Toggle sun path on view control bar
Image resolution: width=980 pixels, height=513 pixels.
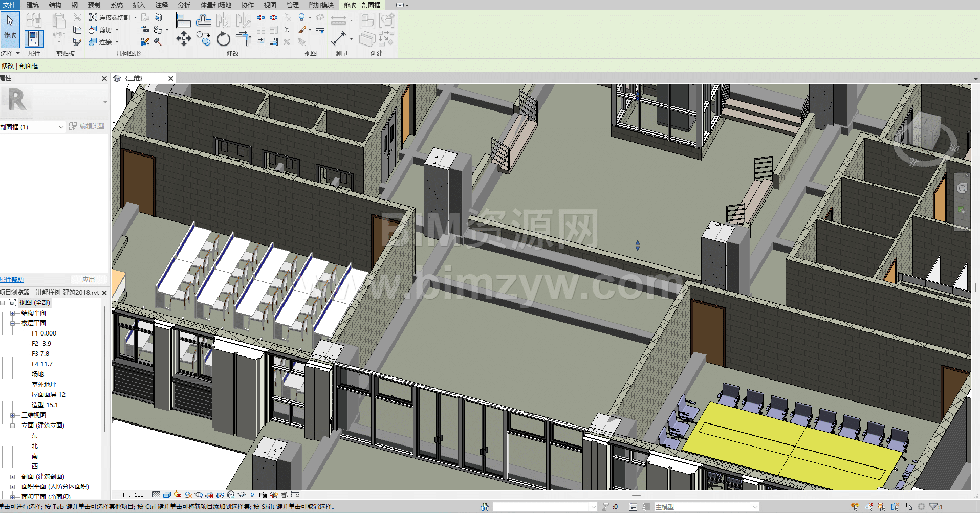coord(177,495)
